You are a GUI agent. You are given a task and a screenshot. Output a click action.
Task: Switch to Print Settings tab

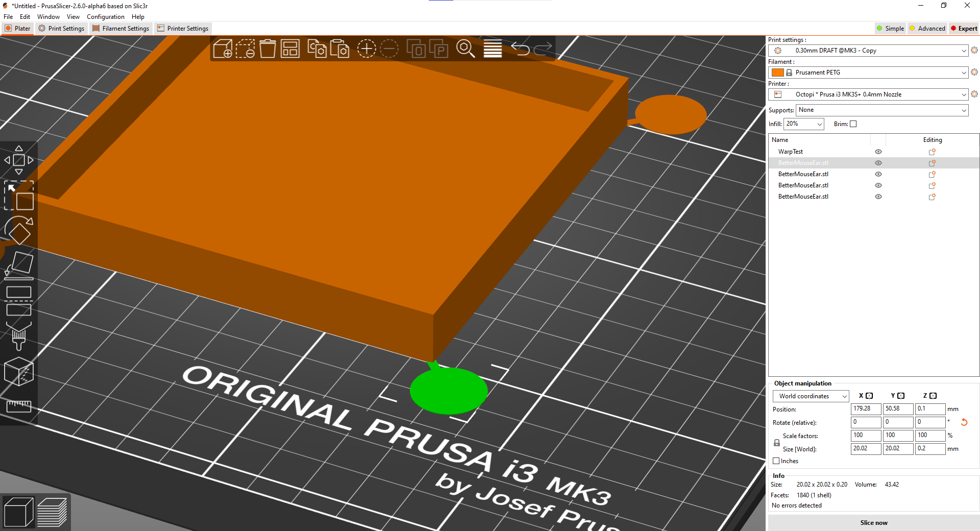[61, 29]
